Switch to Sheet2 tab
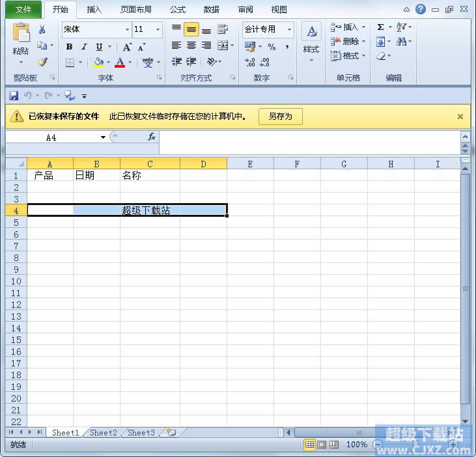Viewport: 476px width, 457px height. pos(104,432)
